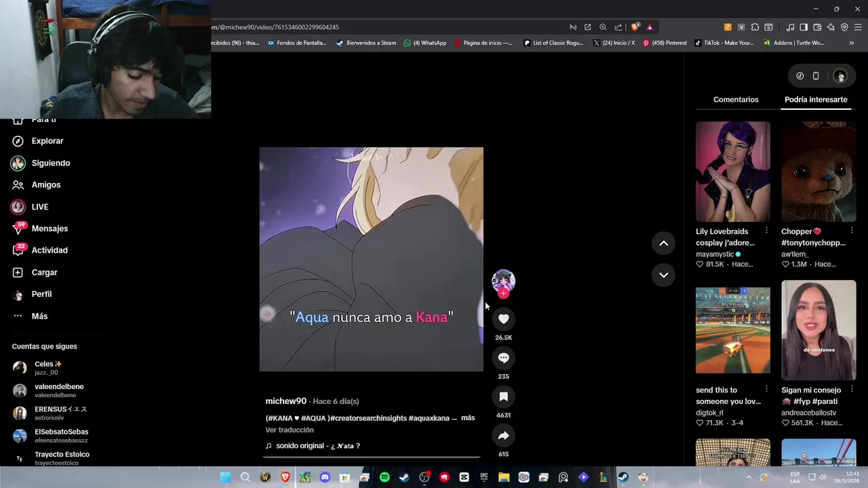This screenshot has height=488, width=868.
Task: Open andreaceballostv creator profile
Action: [x=808, y=413]
